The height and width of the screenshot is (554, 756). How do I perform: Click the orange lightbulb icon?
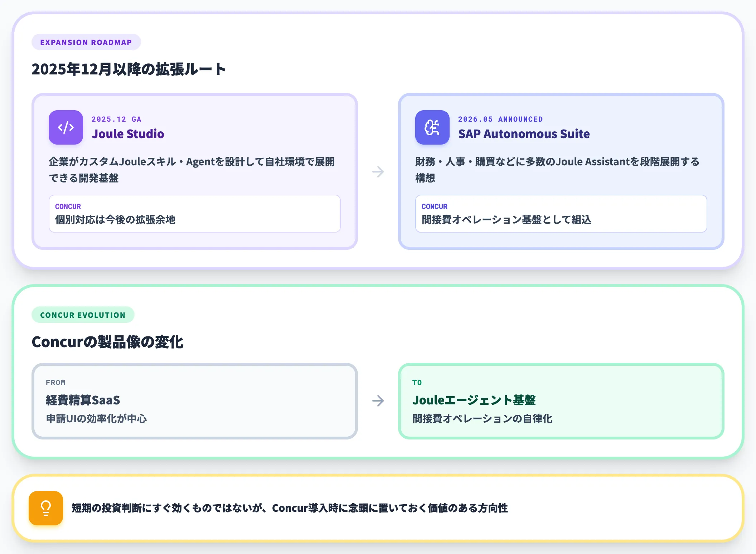pos(46,508)
